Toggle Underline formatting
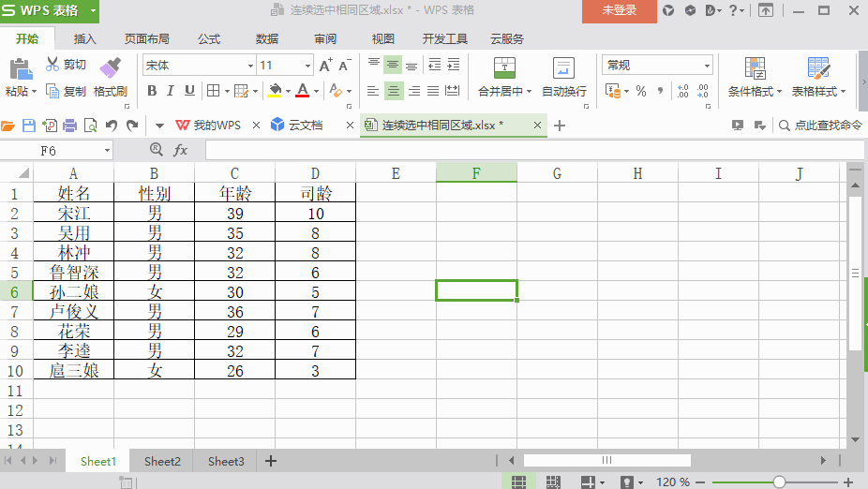Viewport: 868px width, 489px height. [189, 91]
